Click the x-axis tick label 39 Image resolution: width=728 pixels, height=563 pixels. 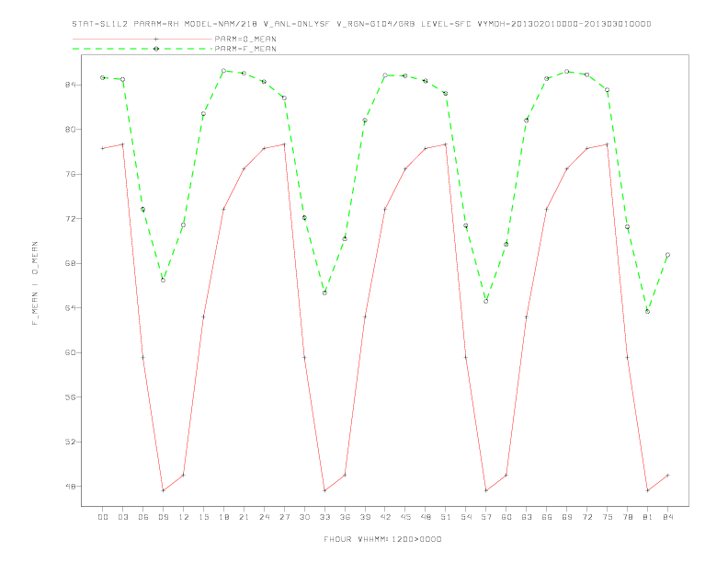click(x=366, y=517)
